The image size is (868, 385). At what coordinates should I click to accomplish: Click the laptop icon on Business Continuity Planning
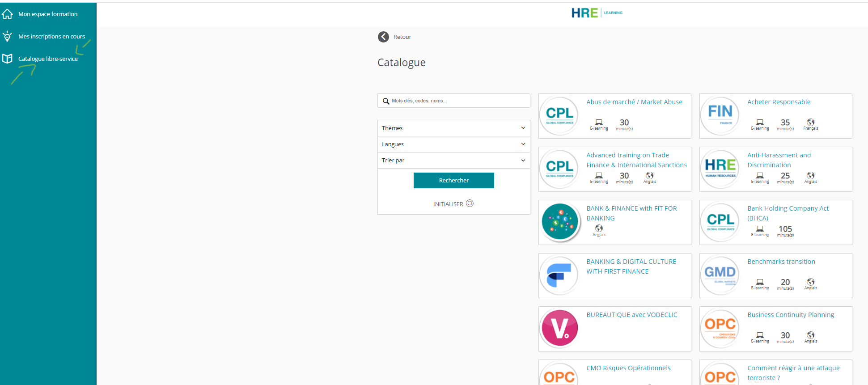(760, 335)
